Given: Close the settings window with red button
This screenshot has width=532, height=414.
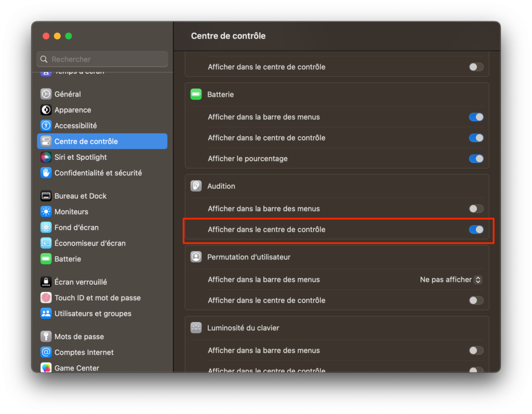Looking at the screenshot, I should [46, 36].
